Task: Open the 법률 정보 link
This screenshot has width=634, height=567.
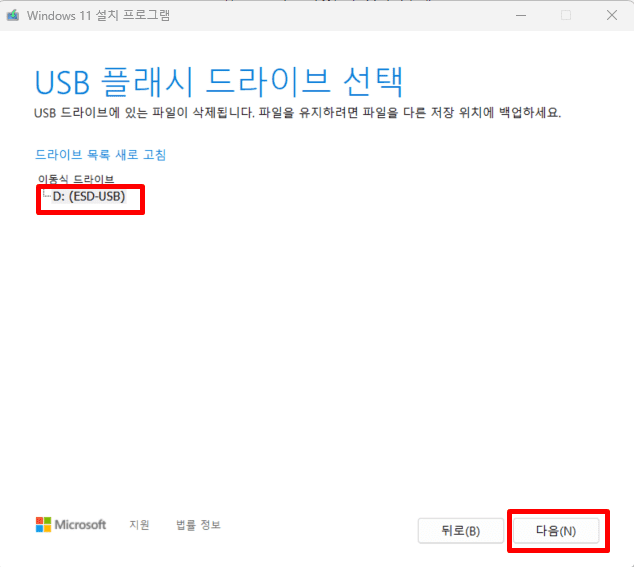Action: (x=198, y=525)
